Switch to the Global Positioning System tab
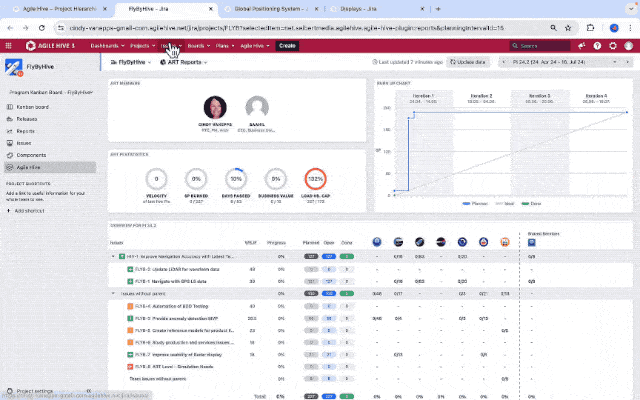Image resolution: width=640 pixels, height=400 pixels. point(271,9)
